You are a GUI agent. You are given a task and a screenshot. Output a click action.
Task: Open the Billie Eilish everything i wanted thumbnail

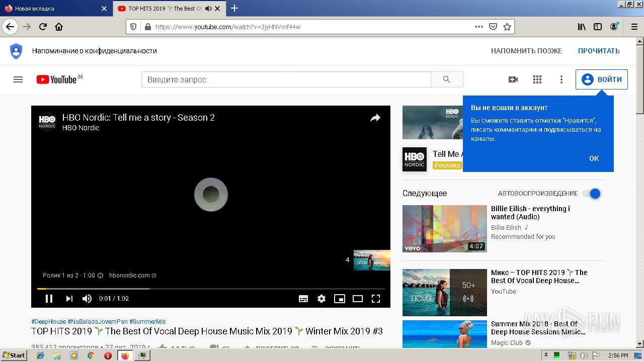445,229
